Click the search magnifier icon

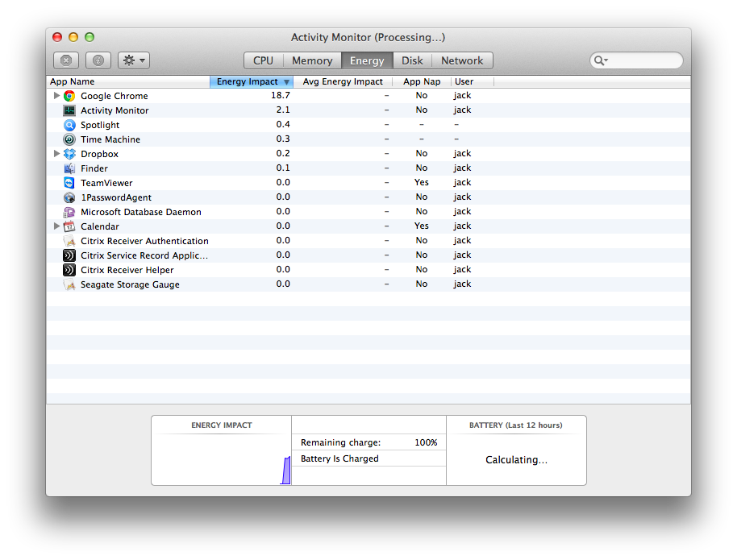[601, 60]
